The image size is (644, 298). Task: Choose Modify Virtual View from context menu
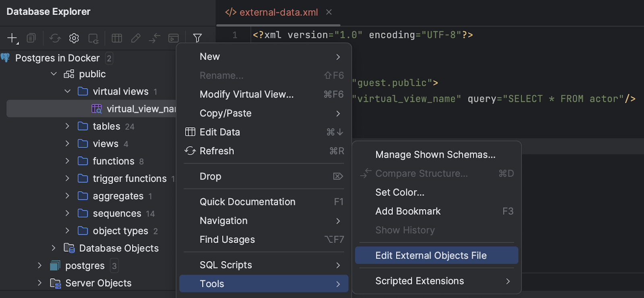tap(246, 95)
